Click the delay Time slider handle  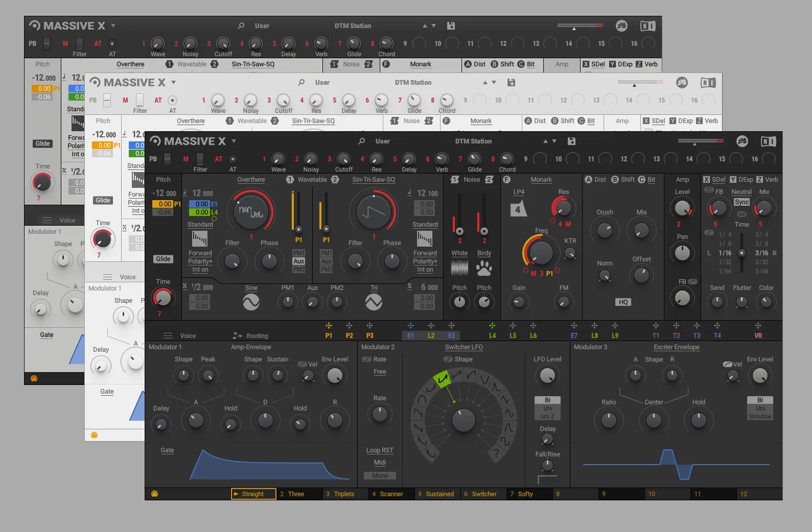(741, 253)
